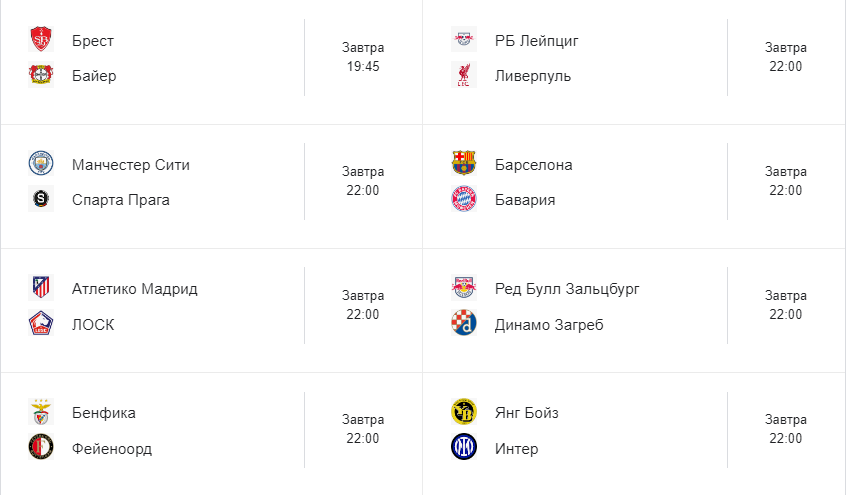
Task: Click the Atlético Madrid crest
Action: [41, 289]
